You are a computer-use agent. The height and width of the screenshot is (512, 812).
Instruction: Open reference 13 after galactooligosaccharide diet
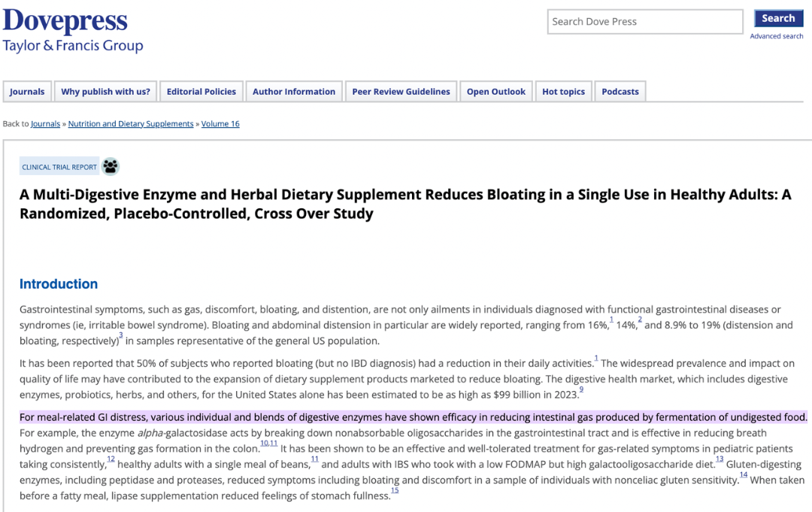click(720, 459)
